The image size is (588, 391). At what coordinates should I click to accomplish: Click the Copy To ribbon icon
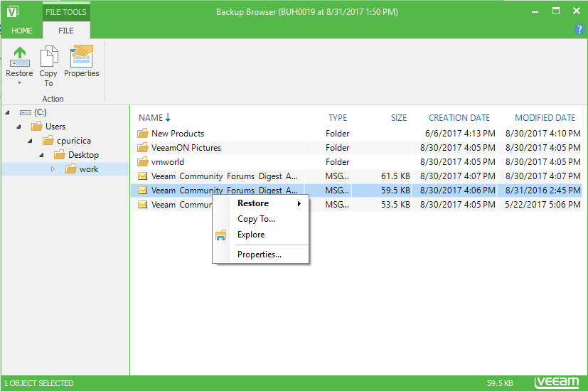click(x=48, y=57)
